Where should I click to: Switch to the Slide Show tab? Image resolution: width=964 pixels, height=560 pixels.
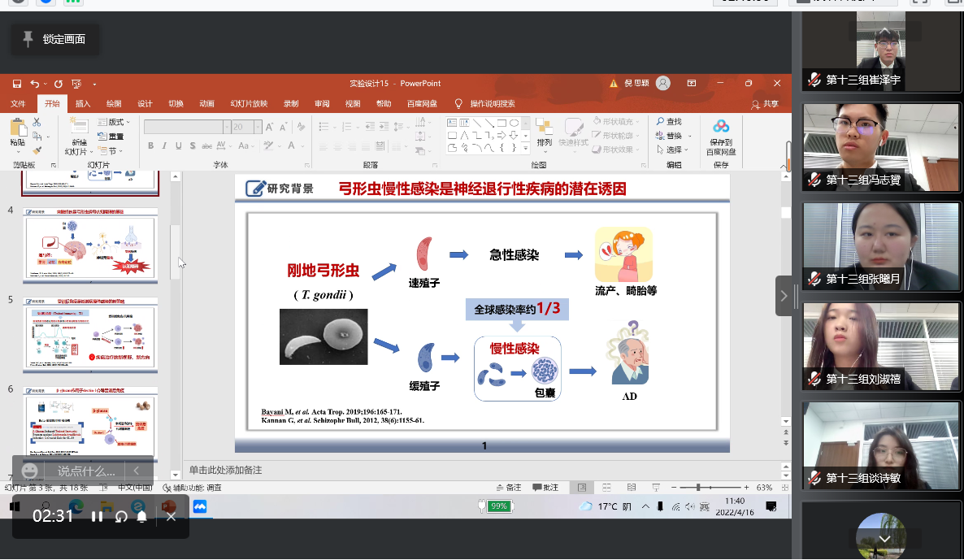248,104
